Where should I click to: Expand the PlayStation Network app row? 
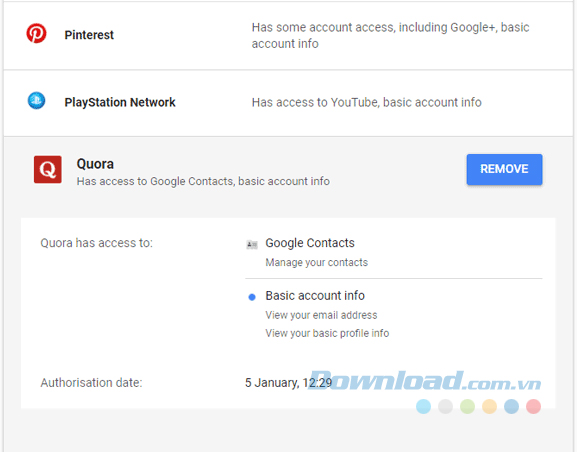point(288,103)
